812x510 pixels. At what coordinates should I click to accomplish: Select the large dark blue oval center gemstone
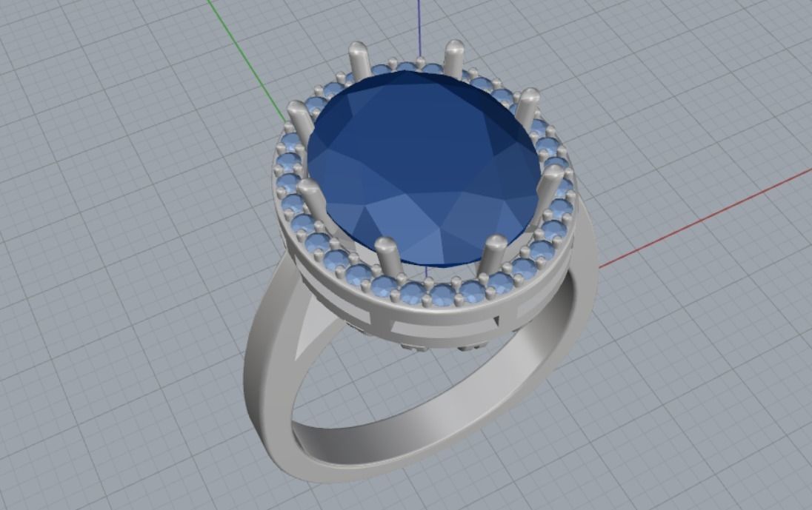425,168
